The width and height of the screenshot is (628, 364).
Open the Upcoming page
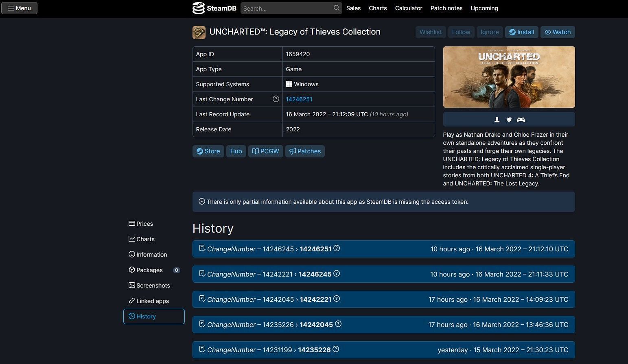coord(484,8)
